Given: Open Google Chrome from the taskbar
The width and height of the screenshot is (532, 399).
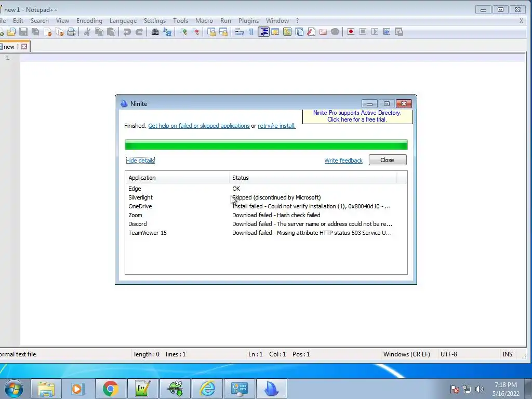Looking at the screenshot, I should coord(110,389).
